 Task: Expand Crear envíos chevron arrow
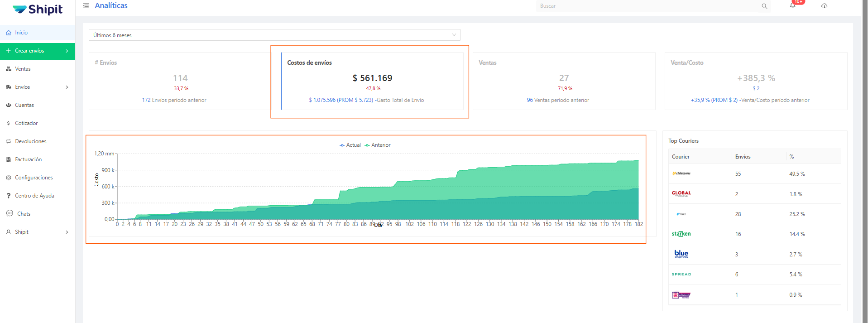click(x=67, y=51)
